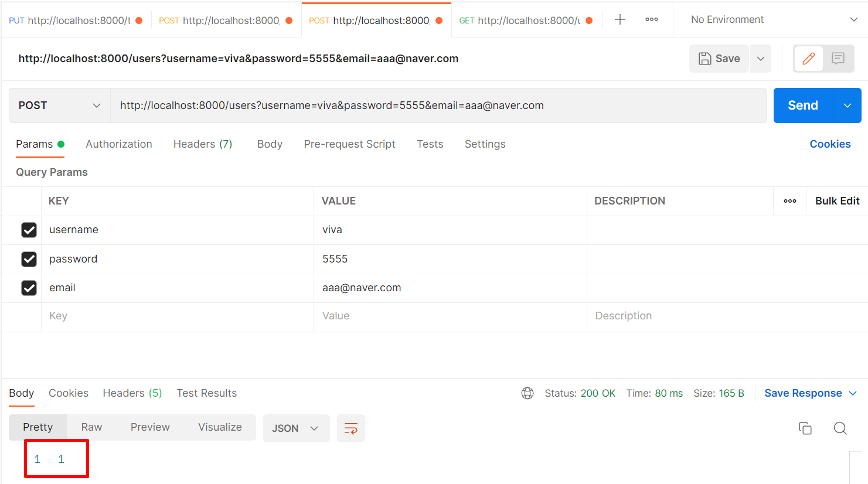Click the '80 ms' time value
The image size is (868, 484).
coord(669,393)
